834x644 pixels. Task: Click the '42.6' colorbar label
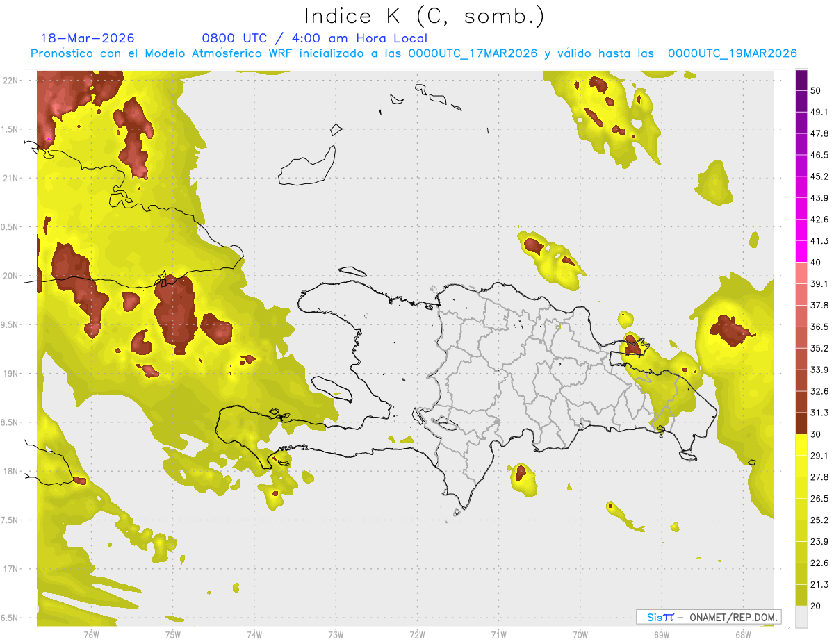pyautogui.click(x=819, y=220)
